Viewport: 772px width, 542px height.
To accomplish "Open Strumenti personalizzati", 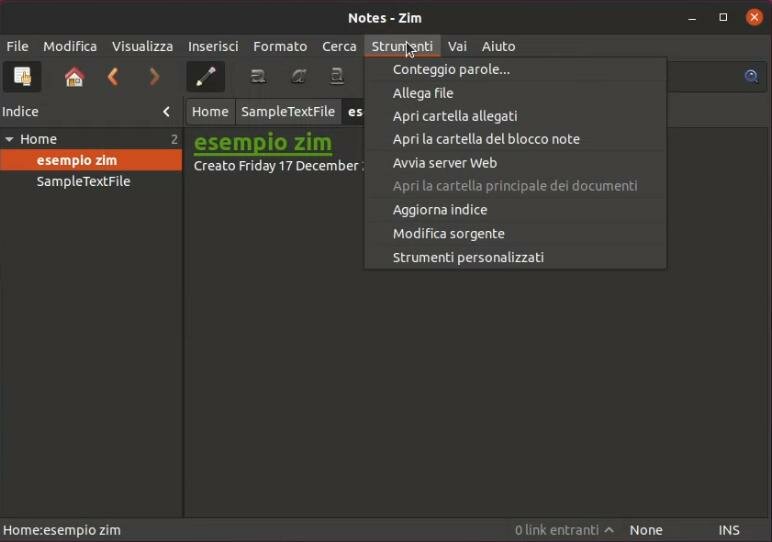I will point(515,257).
